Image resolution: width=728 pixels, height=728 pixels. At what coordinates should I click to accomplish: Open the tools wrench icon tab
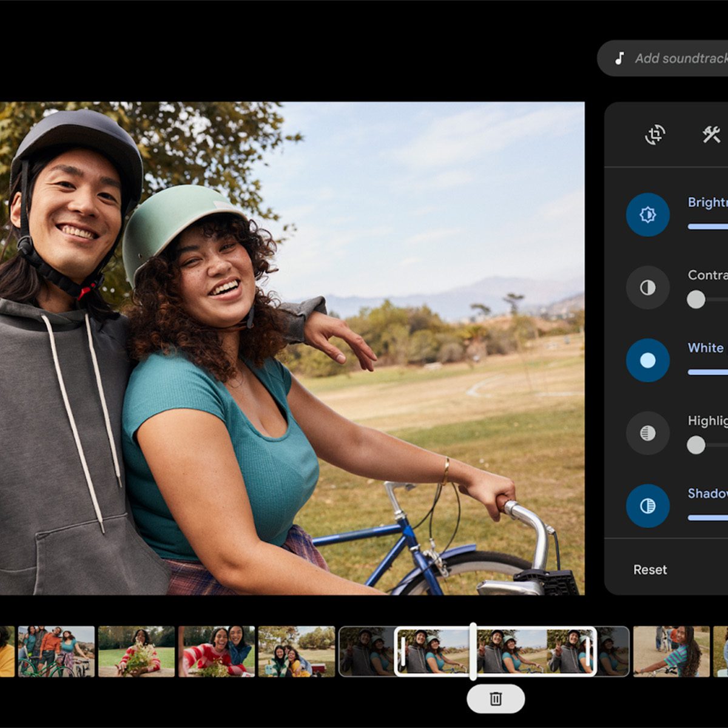711,135
